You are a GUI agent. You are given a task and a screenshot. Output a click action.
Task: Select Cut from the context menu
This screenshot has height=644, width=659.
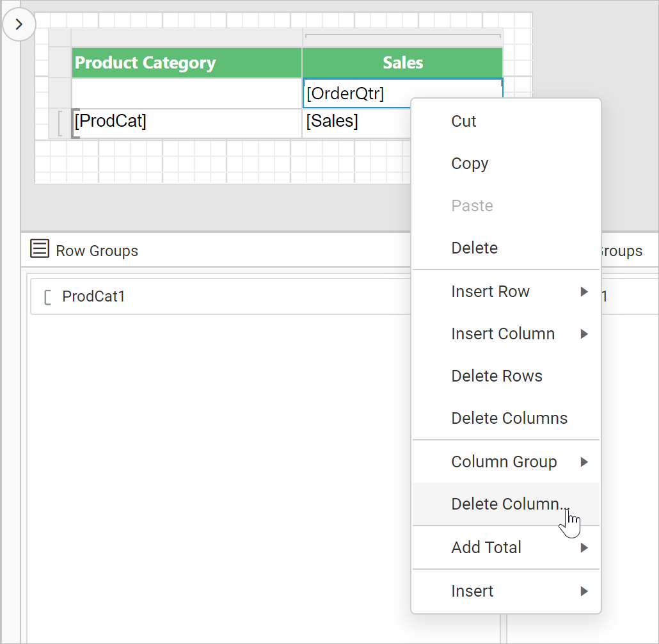click(463, 121)
